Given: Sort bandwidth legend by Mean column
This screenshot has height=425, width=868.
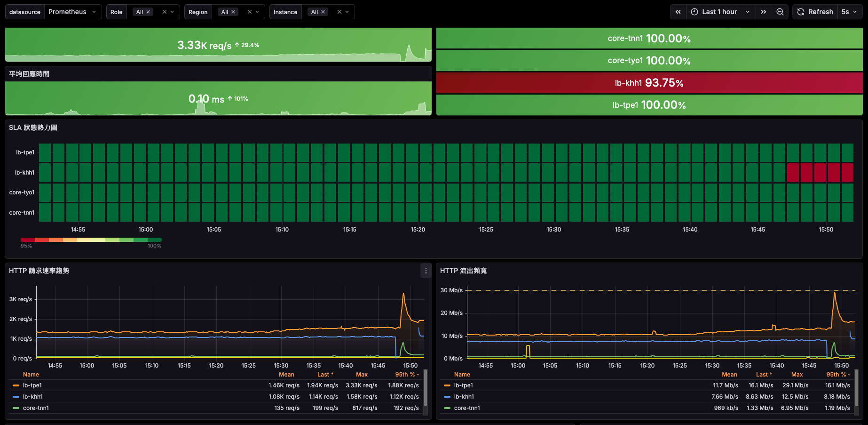Looking at the screenshot, I should 729,375.
